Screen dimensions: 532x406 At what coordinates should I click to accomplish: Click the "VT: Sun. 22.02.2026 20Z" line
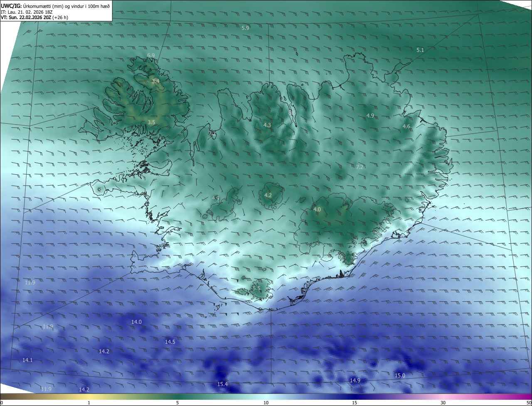pos(26,17)
